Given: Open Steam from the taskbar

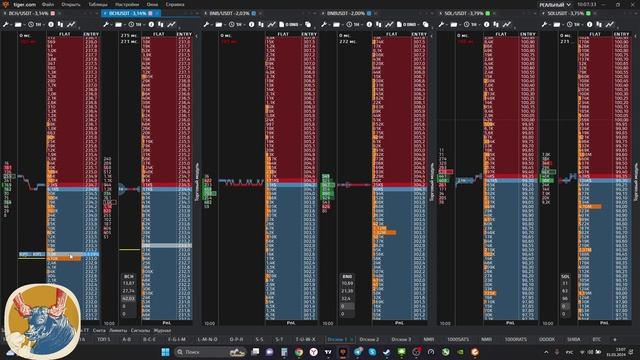Looking at the screenshot, I should pos(387,352).
